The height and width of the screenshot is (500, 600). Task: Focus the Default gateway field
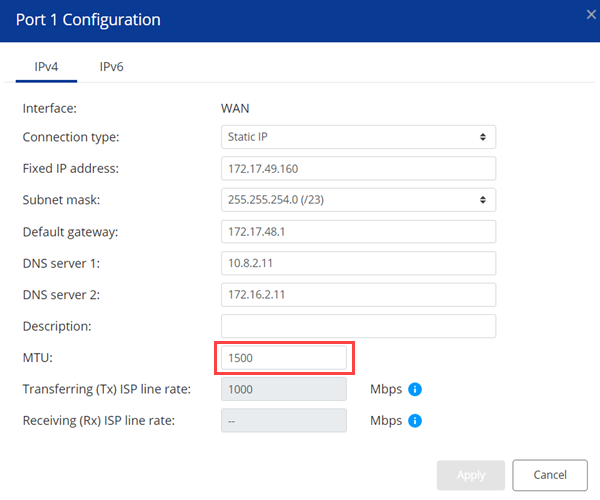358,232
